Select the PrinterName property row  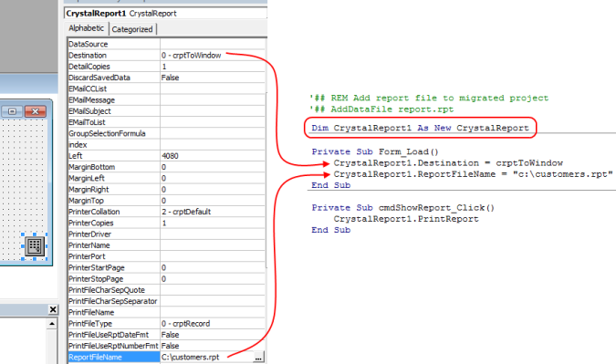(x=166, y=245)
